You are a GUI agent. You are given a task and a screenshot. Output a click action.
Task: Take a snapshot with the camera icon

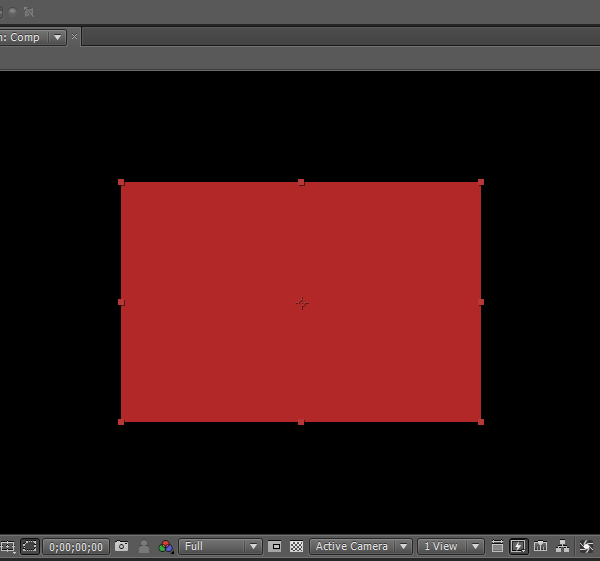[122, 546]
